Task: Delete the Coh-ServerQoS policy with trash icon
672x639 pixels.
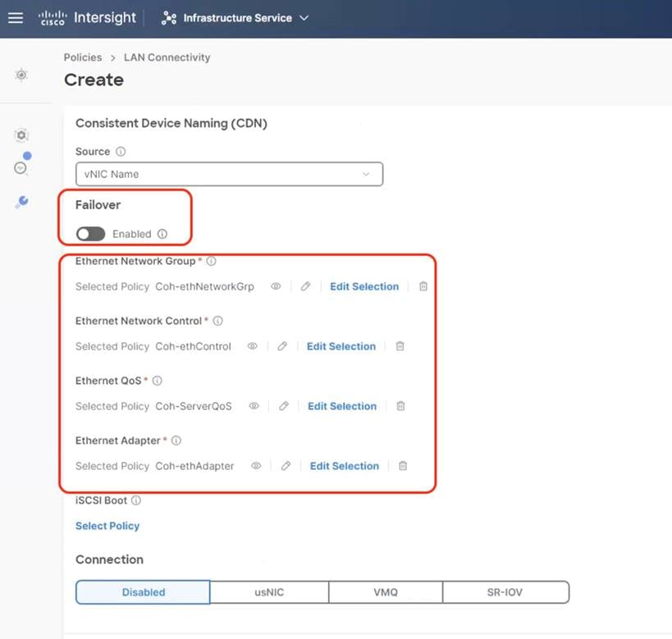Action: [x=400, y=406]
